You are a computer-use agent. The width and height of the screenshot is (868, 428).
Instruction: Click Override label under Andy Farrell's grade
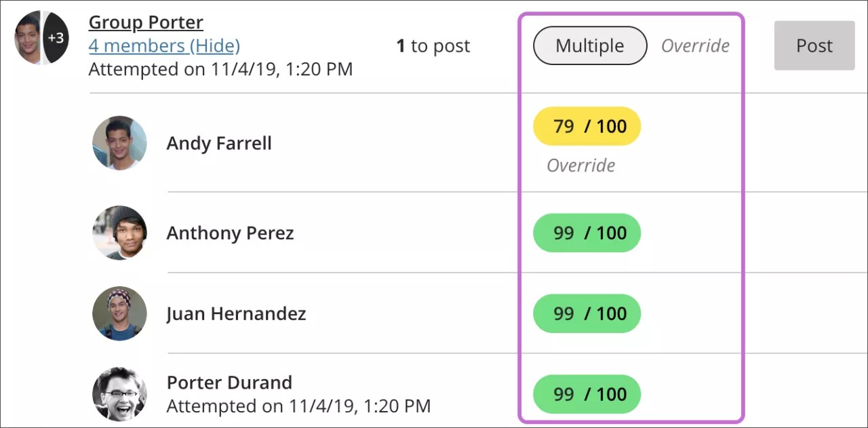581,166
